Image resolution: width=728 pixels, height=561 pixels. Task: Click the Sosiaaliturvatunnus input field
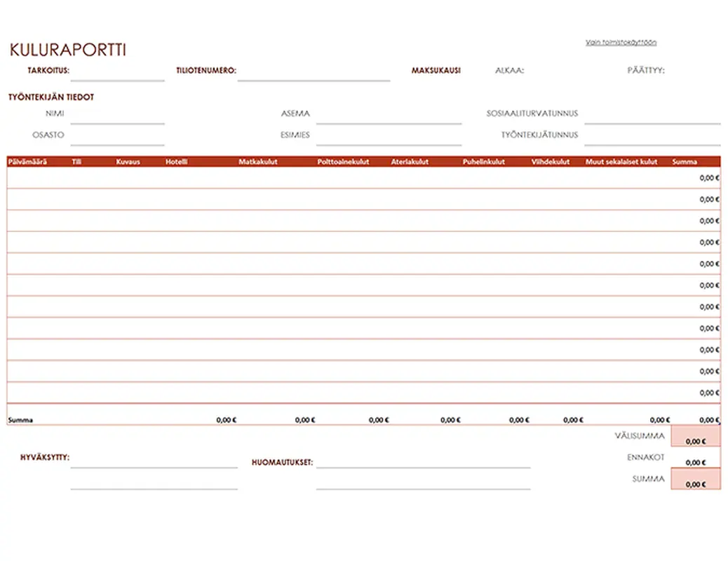(652, 115)
